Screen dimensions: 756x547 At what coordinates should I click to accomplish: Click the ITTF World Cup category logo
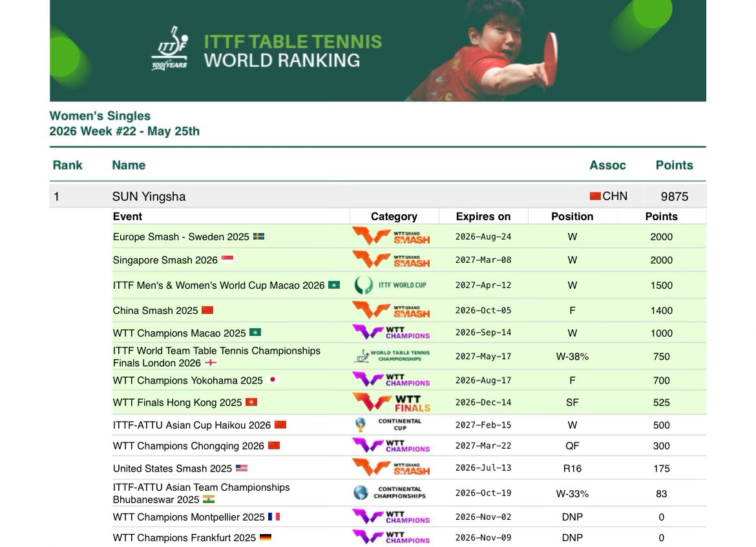coord(390,285)
